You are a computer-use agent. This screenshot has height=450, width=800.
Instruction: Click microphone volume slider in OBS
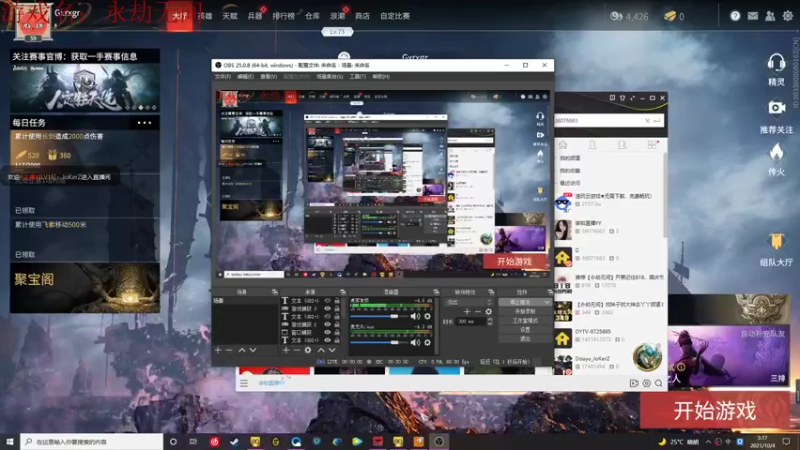[x=379, y=342]
